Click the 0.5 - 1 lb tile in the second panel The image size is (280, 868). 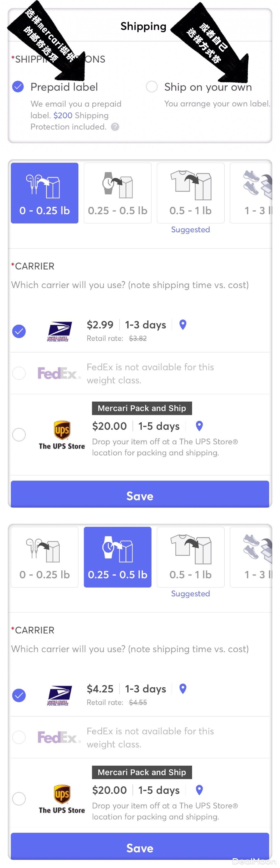pos(190,557)
